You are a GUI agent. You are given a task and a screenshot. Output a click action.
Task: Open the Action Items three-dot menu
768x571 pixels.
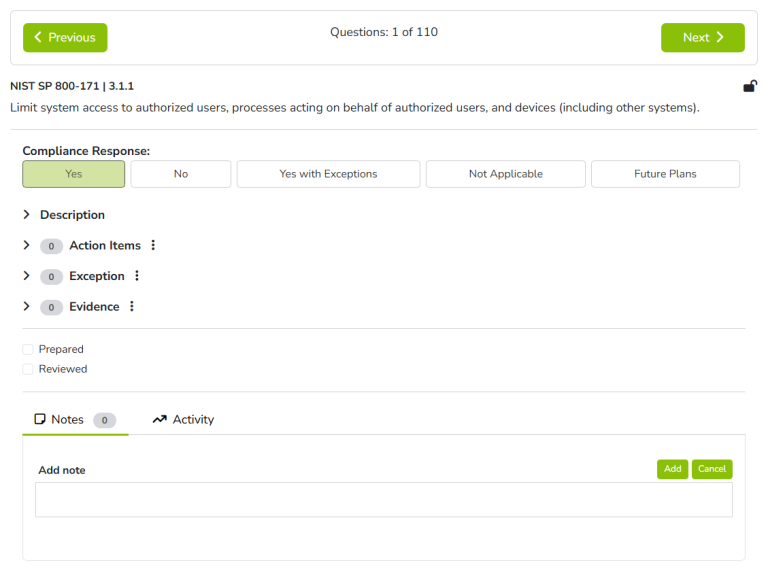tap(153, 246)
